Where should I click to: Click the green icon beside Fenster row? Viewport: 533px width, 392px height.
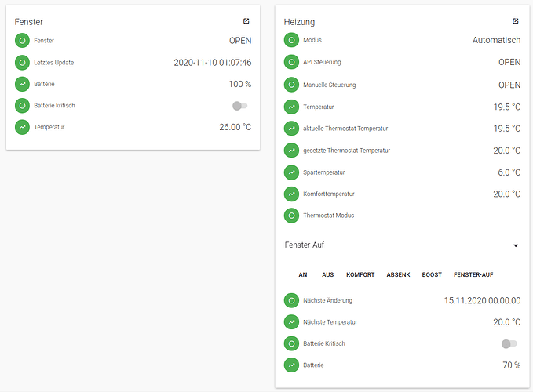22,41
